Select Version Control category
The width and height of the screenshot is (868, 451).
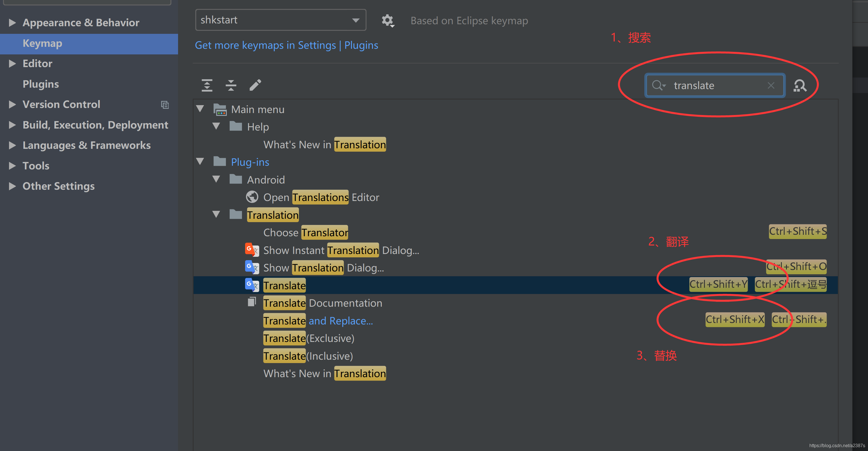pyautogui.click(x=61, y=105)
